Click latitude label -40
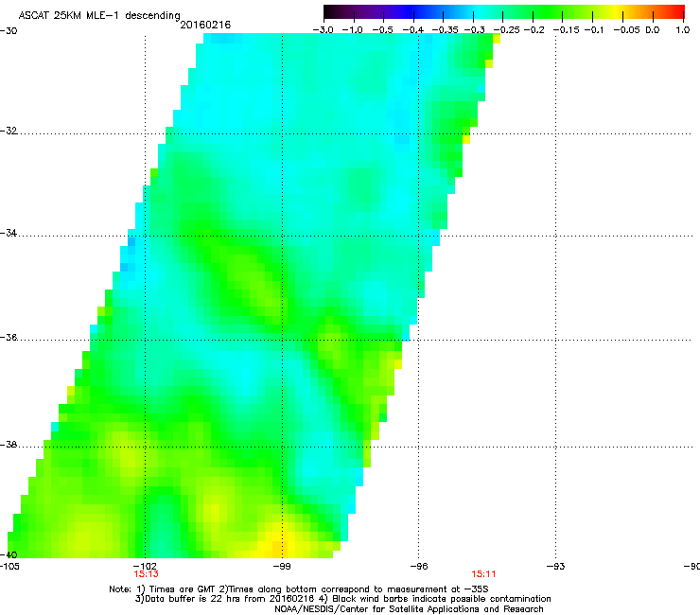This screenshot has height=615, width=700. click(9, 554)
